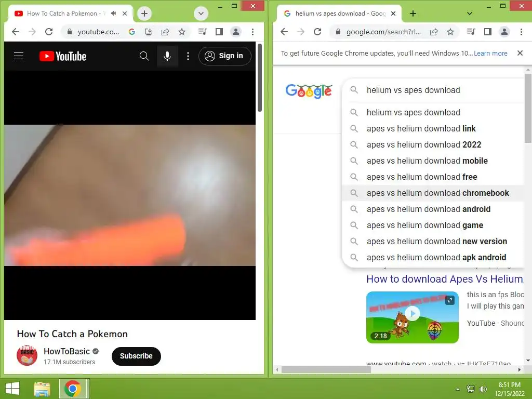This screenshot has width=532, height=399.
Task: Open the HowToBasic channel name link
Action: coord(67,352)
